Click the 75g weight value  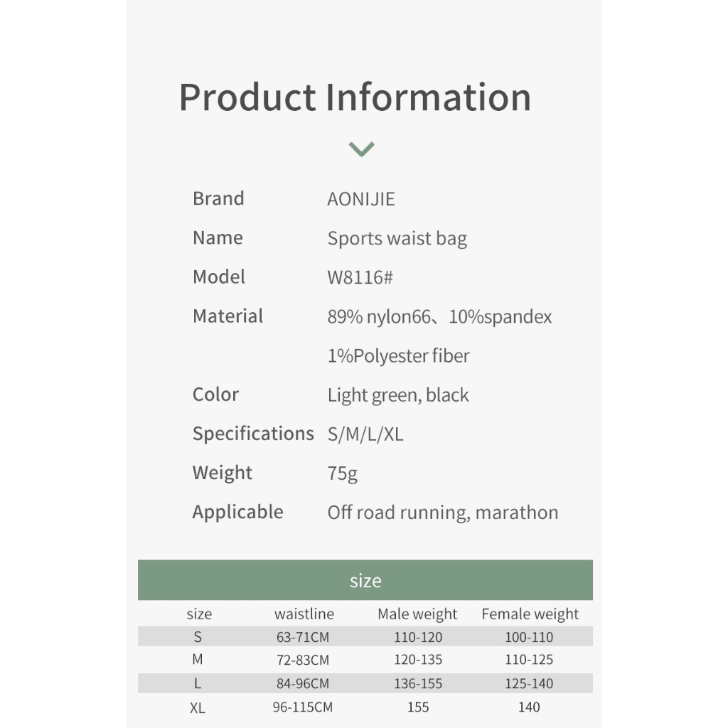(x=342, y=473)
